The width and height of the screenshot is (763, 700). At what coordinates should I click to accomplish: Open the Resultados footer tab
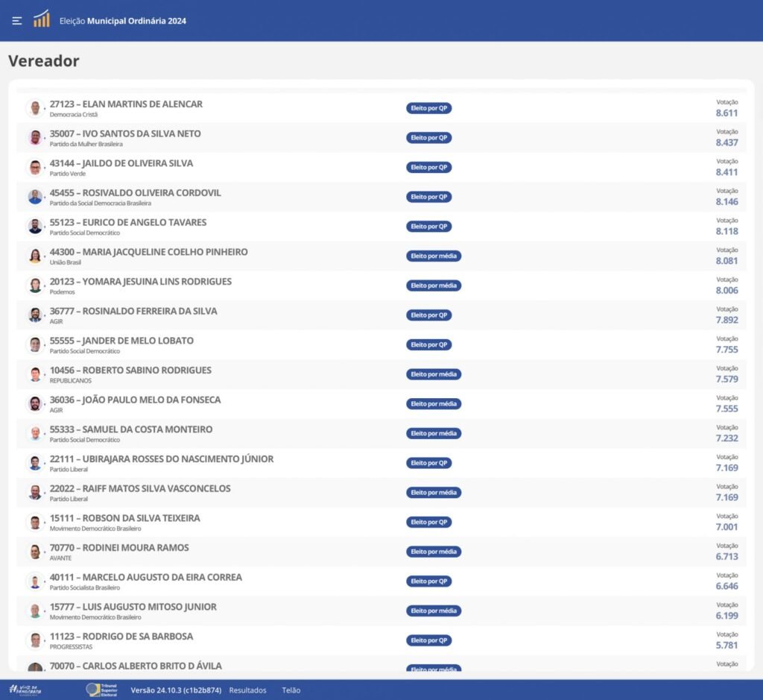tap(247, 690)
